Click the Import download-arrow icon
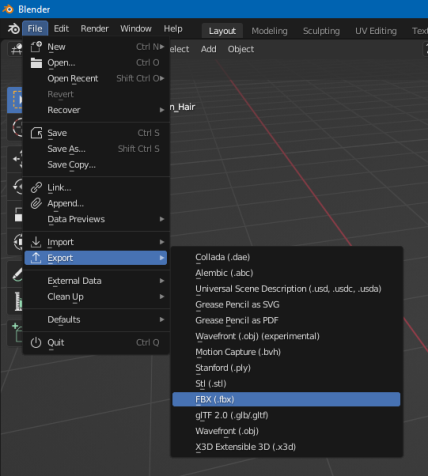Screen dimensions: 428x476 pos(36,242)
